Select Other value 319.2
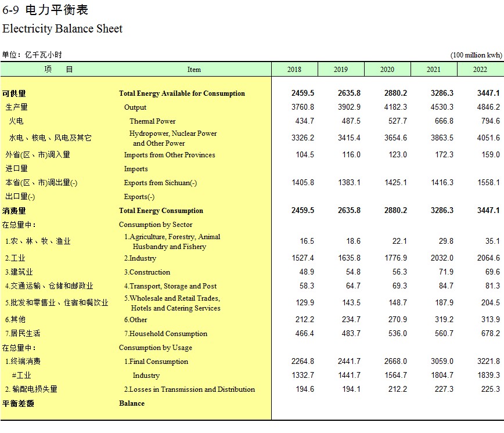The image size is (504, 433). click(444, 319)
